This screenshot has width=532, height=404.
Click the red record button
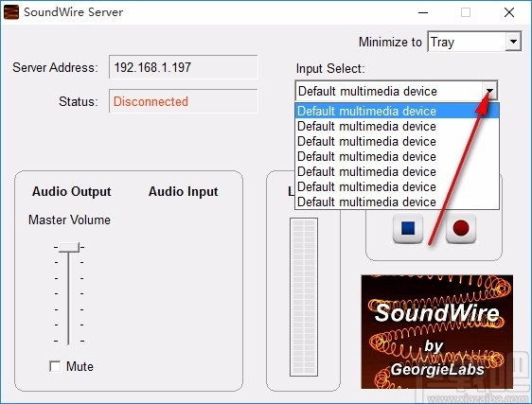tap(461, 228)
